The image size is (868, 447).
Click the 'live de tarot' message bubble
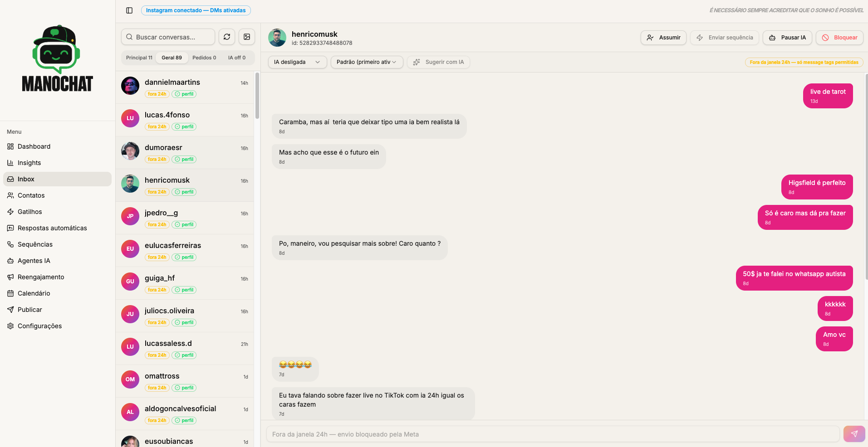tap(828, 96)
